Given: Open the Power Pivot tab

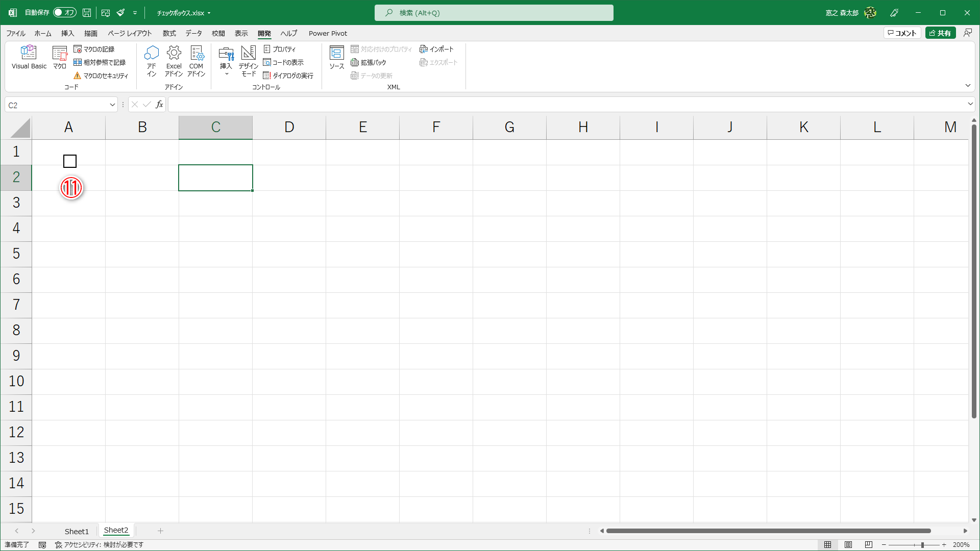Looking at the screenshot, I should click(328, 33).
